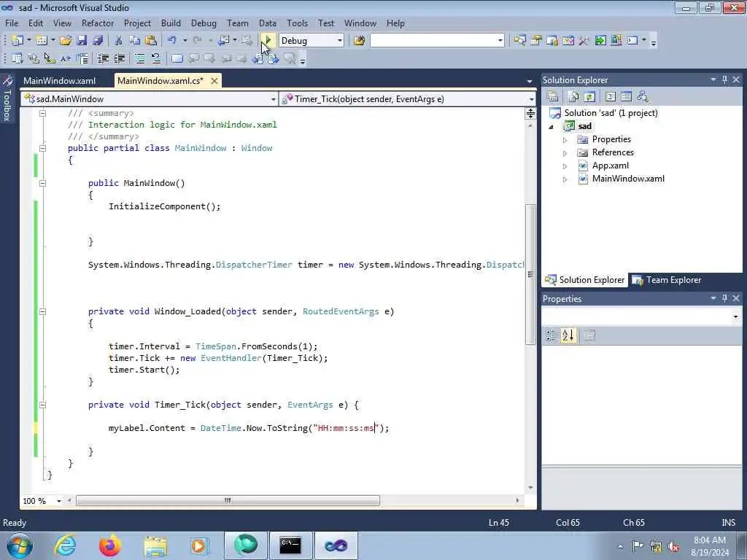Collapse the MainWindow class outlining region
Image resolution: width=747 pixels, height=560 pixels.
pos(42,148)
